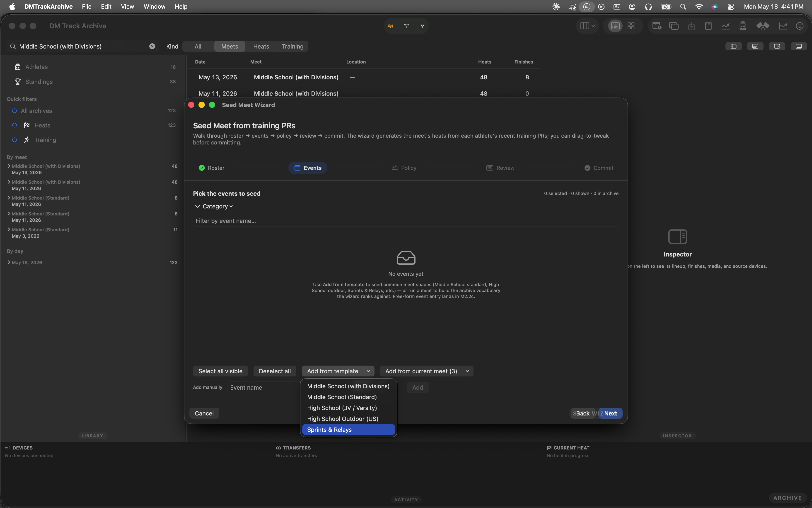Select the May 13, 2026 meet row
The width and height of the screenshot is (812, 508).
point(364,77)
